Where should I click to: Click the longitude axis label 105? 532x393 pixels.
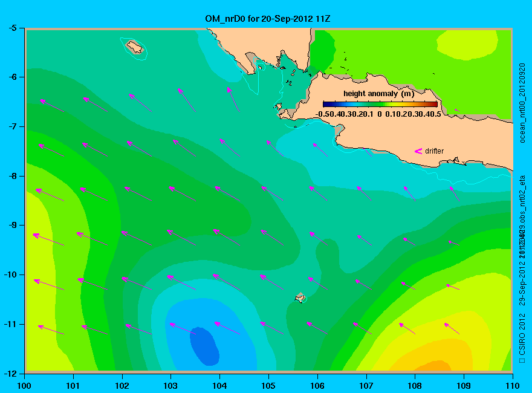[x=268, y=386]
